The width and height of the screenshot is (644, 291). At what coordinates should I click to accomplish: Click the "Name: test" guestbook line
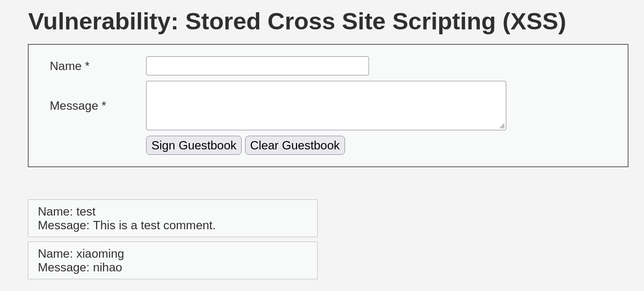[67, 212]
